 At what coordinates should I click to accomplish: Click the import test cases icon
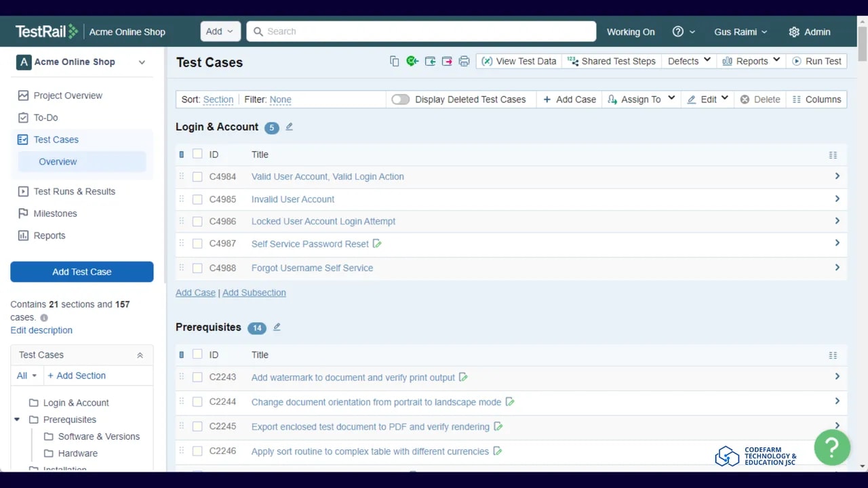click(x=430, y=61)
